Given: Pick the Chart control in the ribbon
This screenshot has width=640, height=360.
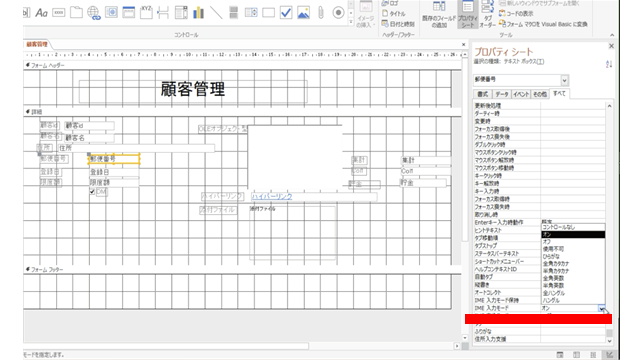Looking at the screenshot, I should [198, 13].
